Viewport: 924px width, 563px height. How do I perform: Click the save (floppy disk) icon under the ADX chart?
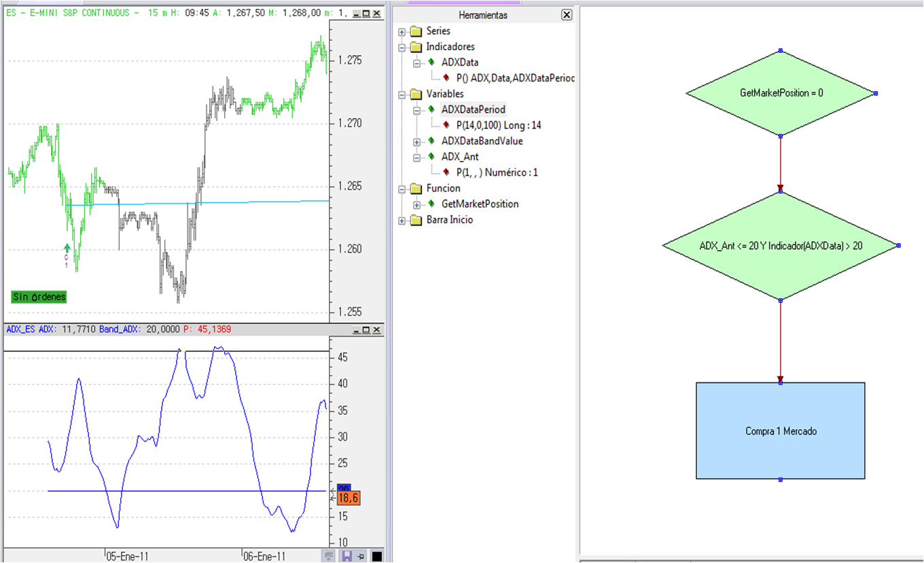tap(346, 556)
